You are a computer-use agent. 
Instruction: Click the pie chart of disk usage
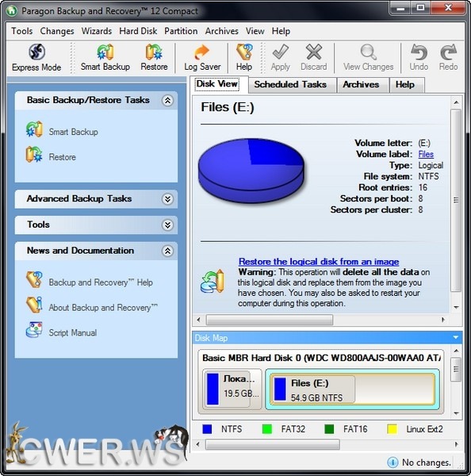point(251,170)
